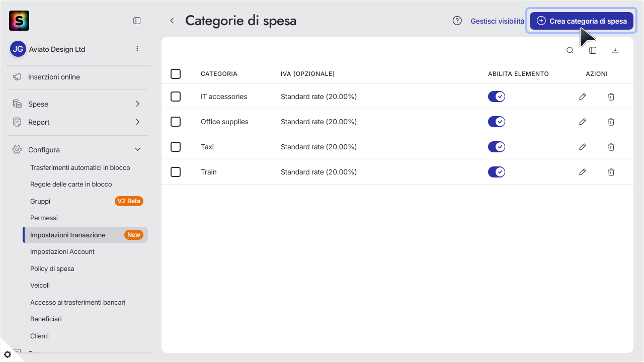Edit the IT accessories category
The height and width of the screenshot is (362, 644).
click(x=583, y=97)
